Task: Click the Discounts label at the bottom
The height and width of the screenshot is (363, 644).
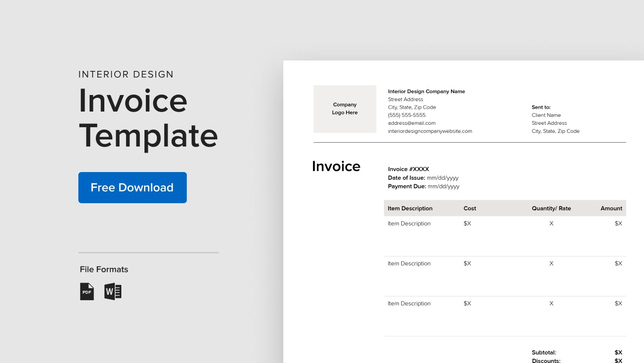Action: coord(546,361)
